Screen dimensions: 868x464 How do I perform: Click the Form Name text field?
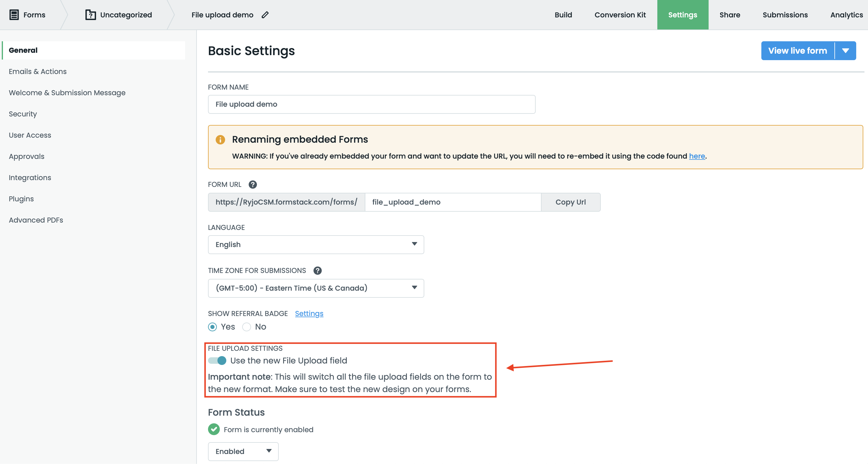(x=371, y=104)
